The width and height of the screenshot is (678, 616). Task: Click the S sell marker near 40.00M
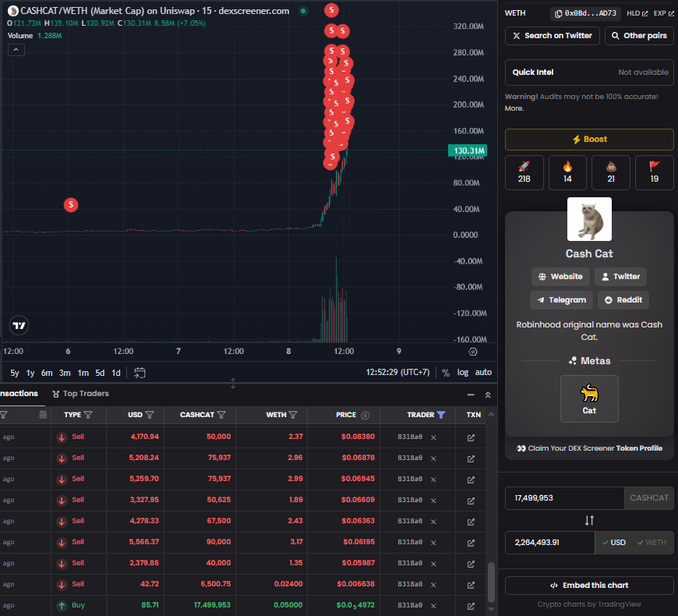click(71, 204)
